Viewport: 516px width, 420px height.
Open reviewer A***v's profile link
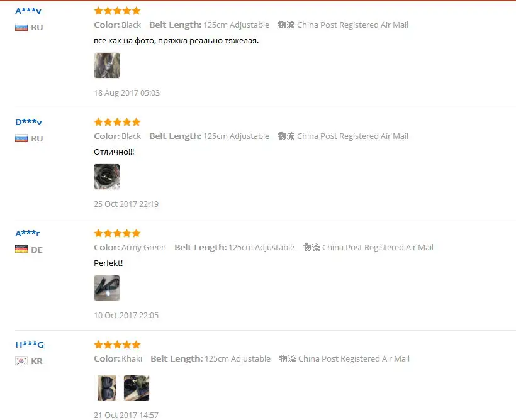(x=28, y=11)
